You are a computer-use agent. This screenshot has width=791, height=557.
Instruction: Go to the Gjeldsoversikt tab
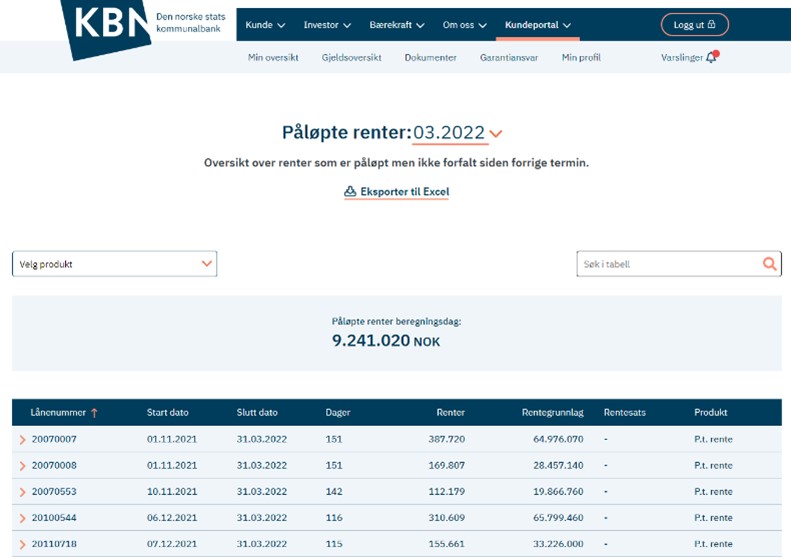pyautogui.click(x=351, y=58)
